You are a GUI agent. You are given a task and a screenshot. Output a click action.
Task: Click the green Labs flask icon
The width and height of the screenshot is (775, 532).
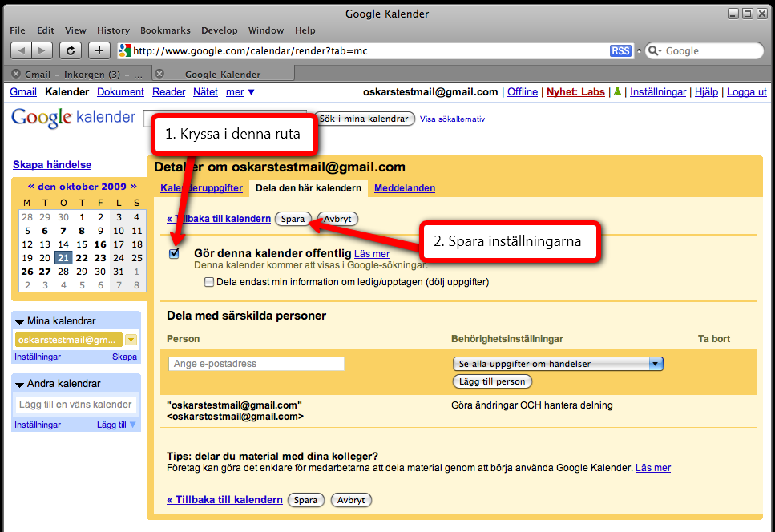(x=617, y=92)
